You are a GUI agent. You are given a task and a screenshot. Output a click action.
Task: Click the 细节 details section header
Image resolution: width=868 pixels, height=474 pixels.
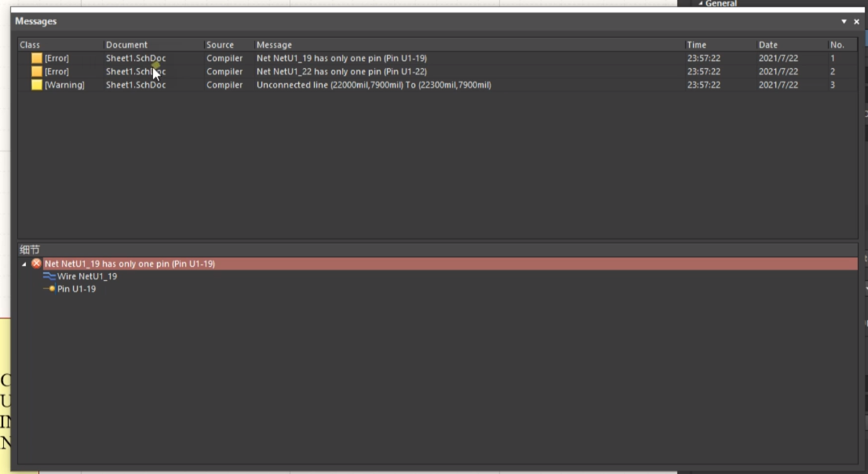pyautogui.click(x=29, y=250)
